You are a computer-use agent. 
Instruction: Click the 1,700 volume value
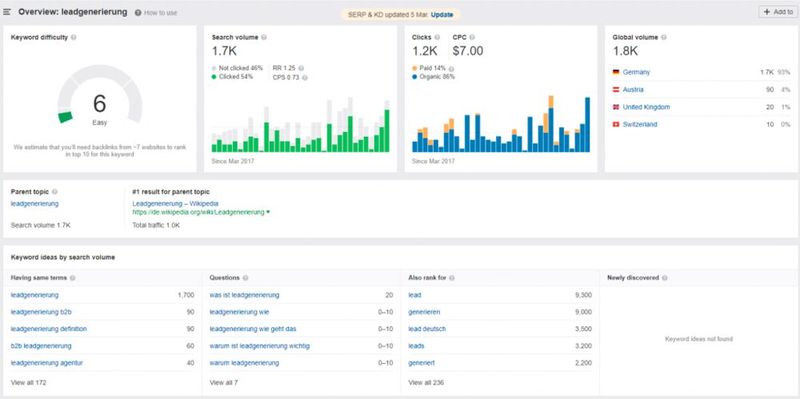click(x=186, y=295)
